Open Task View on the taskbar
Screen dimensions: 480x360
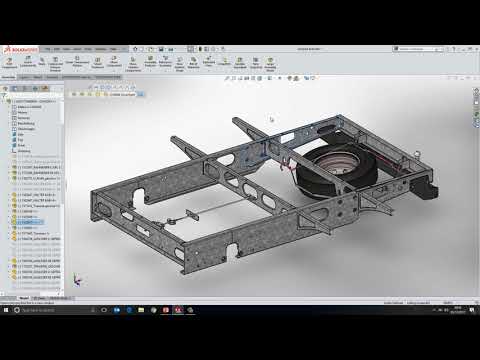[x=104, y=310]
